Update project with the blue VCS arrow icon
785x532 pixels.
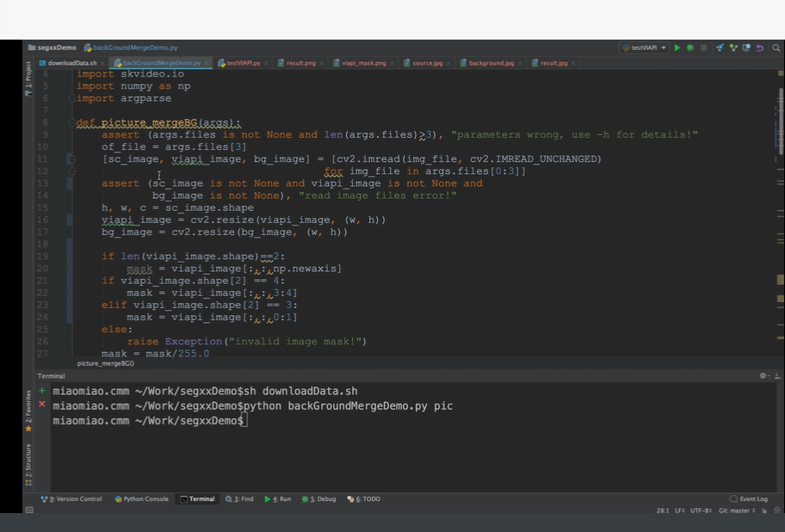720,47
